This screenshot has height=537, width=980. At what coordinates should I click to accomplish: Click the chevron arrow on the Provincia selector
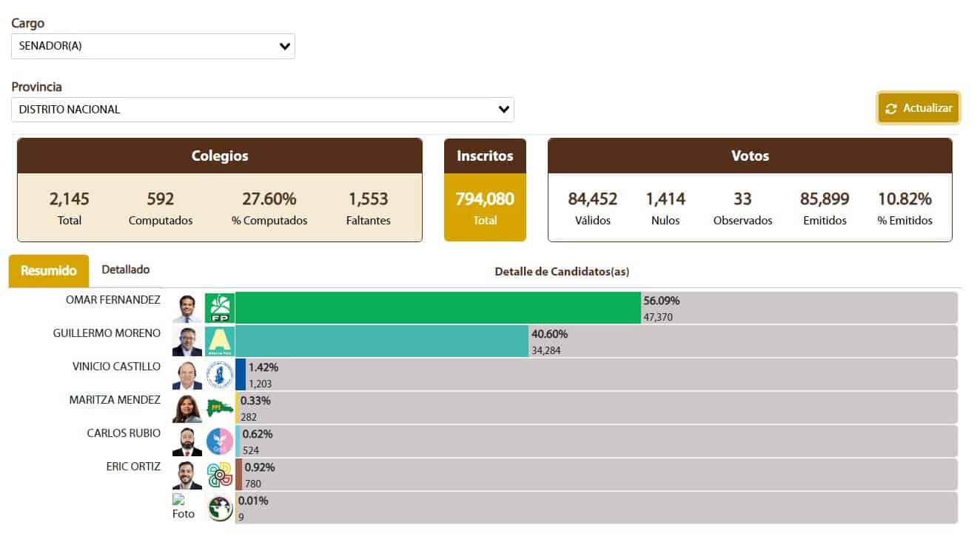pos(504,110)
